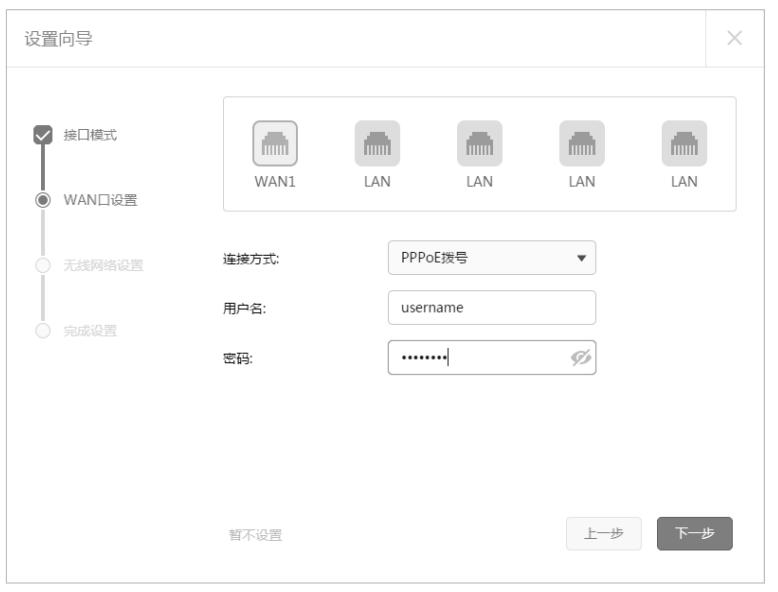Click the third LAN port icon

click(x=581, y=144)
